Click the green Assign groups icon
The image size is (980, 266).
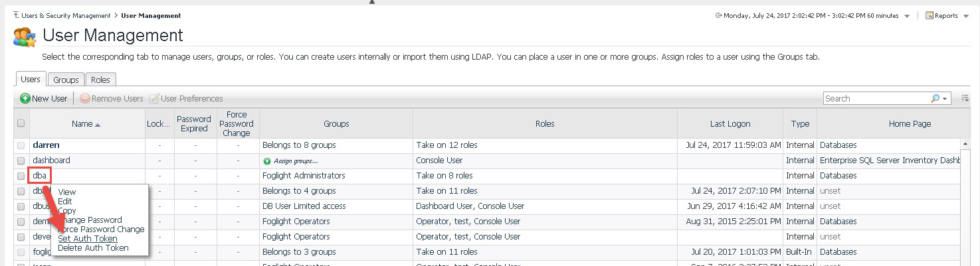[x=267, y=161]
